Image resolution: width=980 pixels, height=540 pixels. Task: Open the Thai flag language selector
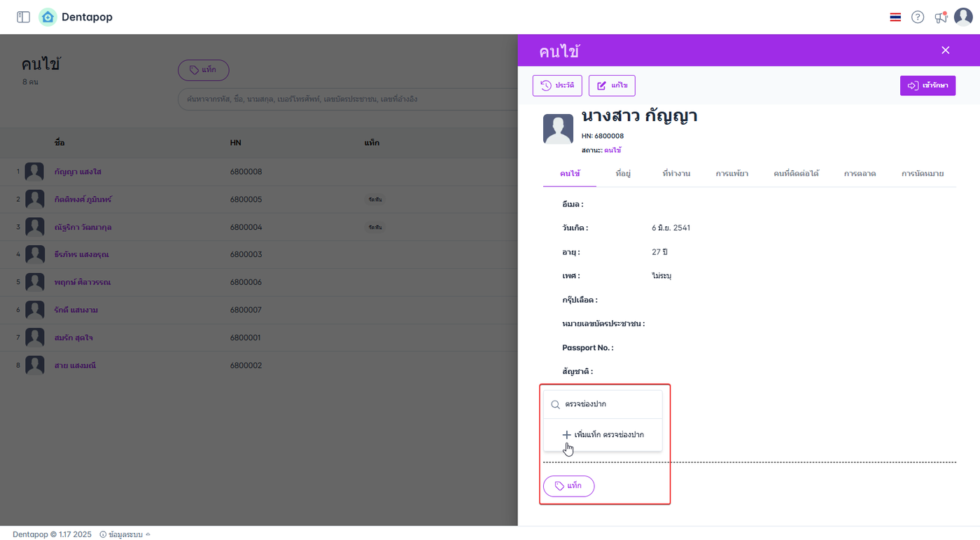[895, 18]
